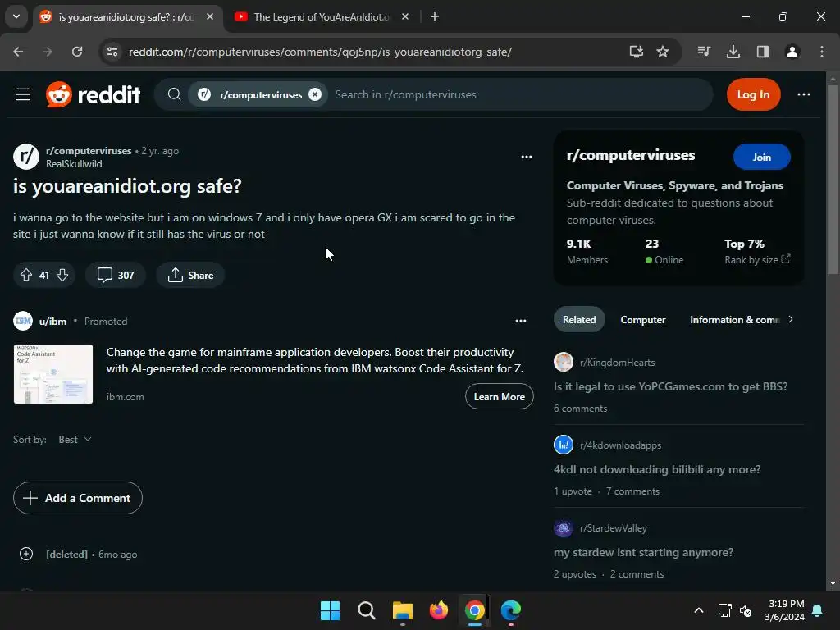Open r/computerviruses community avatar on post
Viewport: 840px width, 630px height.
click(26, 157)
